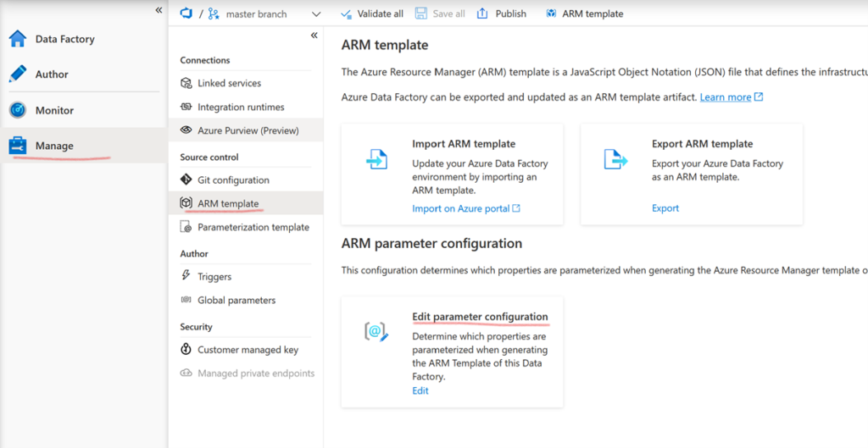Click the Source control section header

(209, 157)
